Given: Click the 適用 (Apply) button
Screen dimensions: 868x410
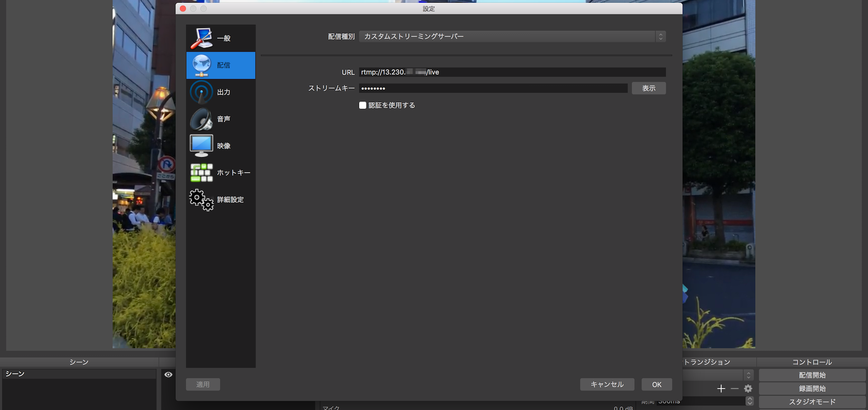Looking at the screenshot, I should (203, 384).
